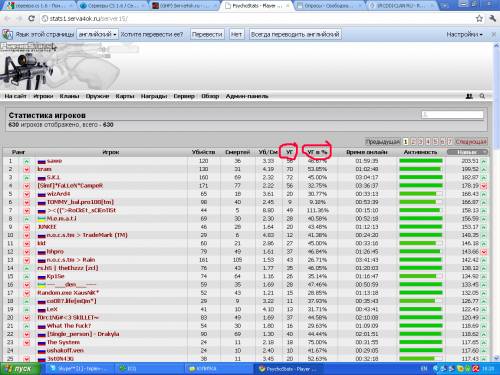Image resolution: width=500 pixels, height=375 pixels.
Task: Open player kram's profile link
Action: pos(44,169)
